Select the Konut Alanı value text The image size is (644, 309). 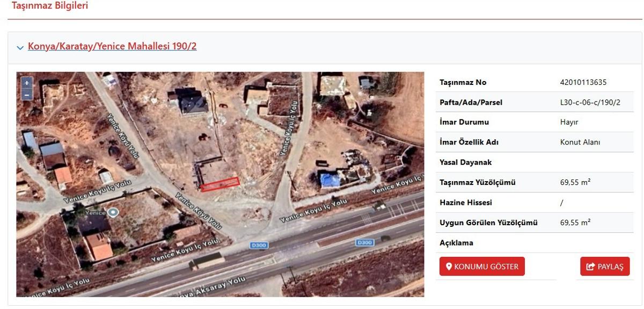(x=580, y=142)
